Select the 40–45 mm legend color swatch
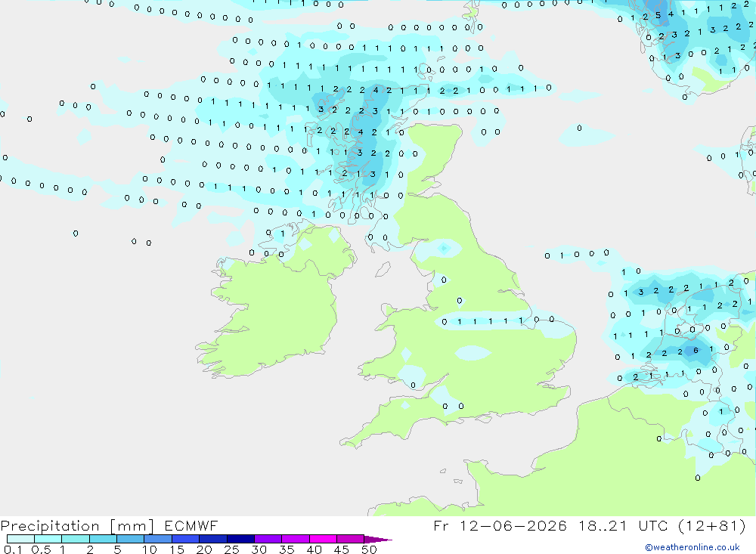 (x=323, y=539)
